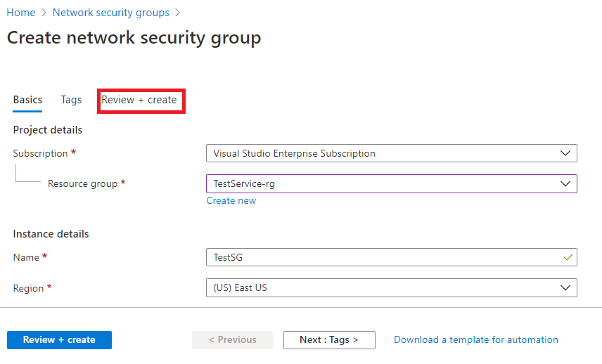
Task: Click the Create network security group heading
Action: tap(134, 37)
